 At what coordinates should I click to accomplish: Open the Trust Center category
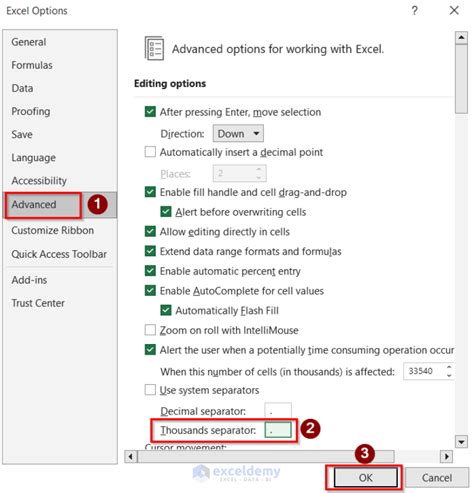[x=38, y=303]
